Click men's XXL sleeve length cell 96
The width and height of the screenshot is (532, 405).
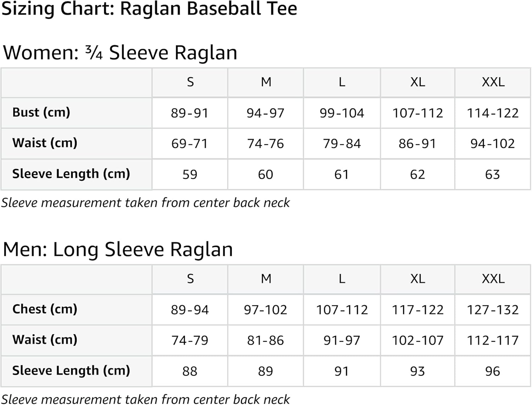pos(493,371)
